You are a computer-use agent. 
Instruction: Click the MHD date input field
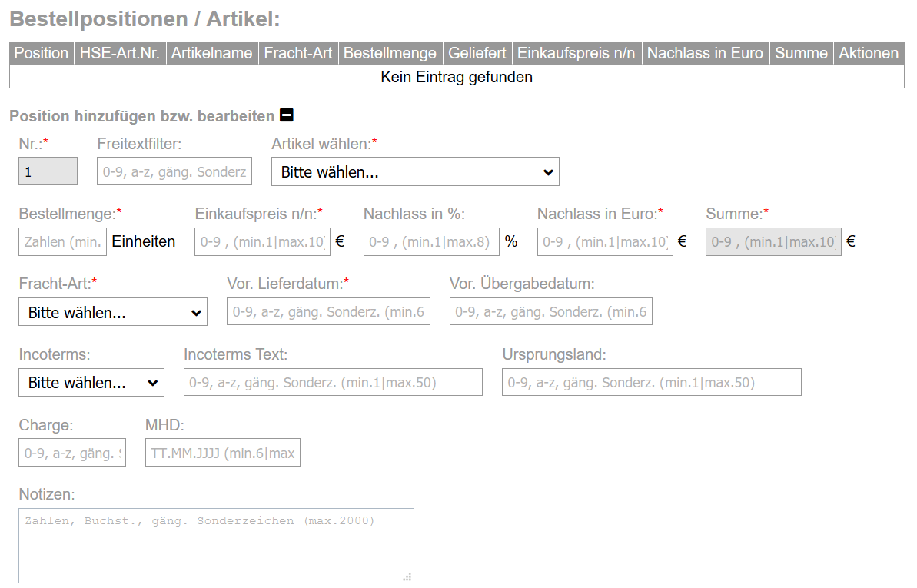(223, 452)
